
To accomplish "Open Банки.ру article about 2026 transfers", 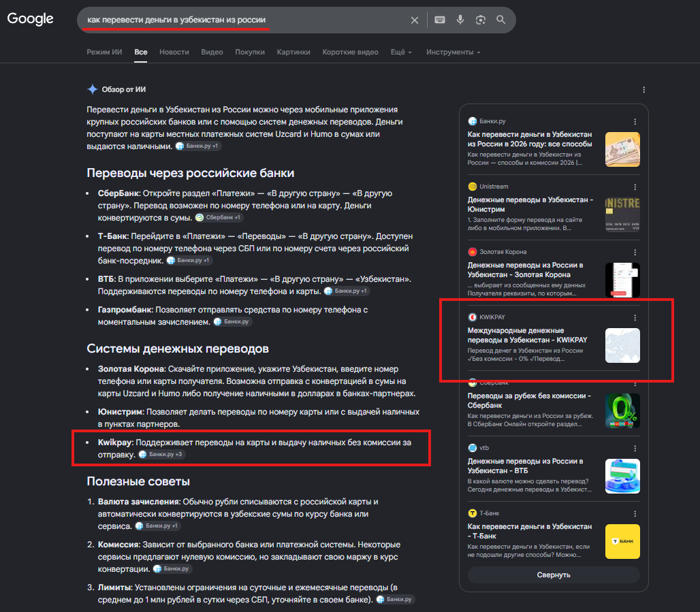I will tap(530, 139).
